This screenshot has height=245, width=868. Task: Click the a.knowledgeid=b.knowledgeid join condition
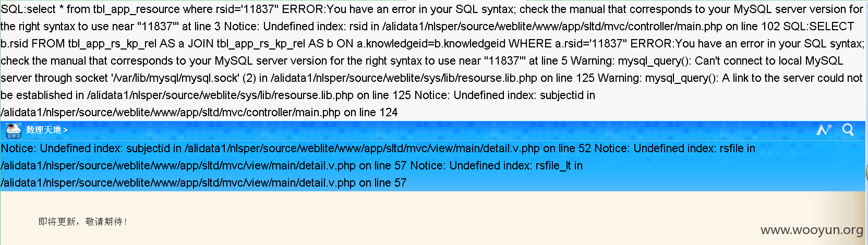(x=431, y=44)
